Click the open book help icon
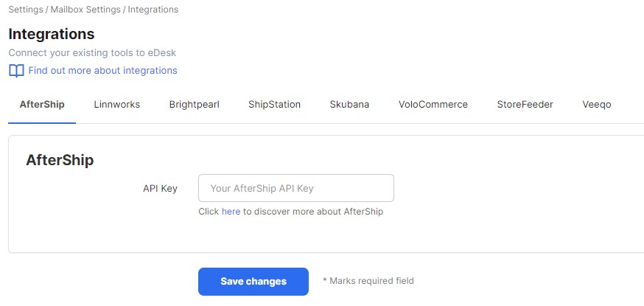The image size is (644, 306). (16, 71)
